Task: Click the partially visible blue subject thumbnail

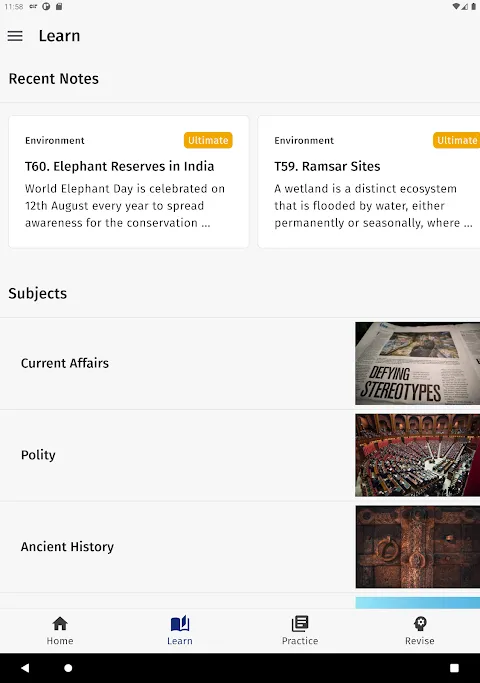Action: tap(417, 603)
